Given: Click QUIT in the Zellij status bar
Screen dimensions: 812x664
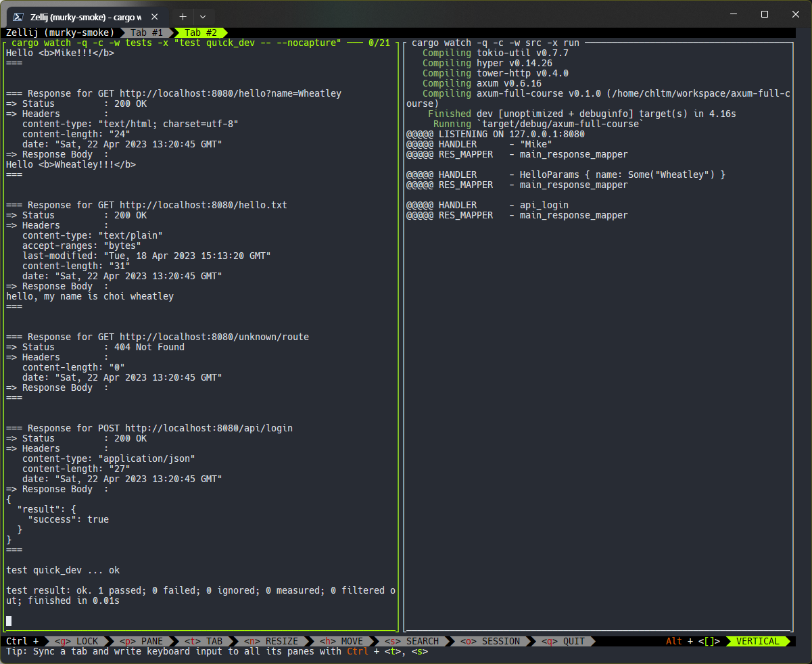Looking at the screenshot, I should (563, 641).
